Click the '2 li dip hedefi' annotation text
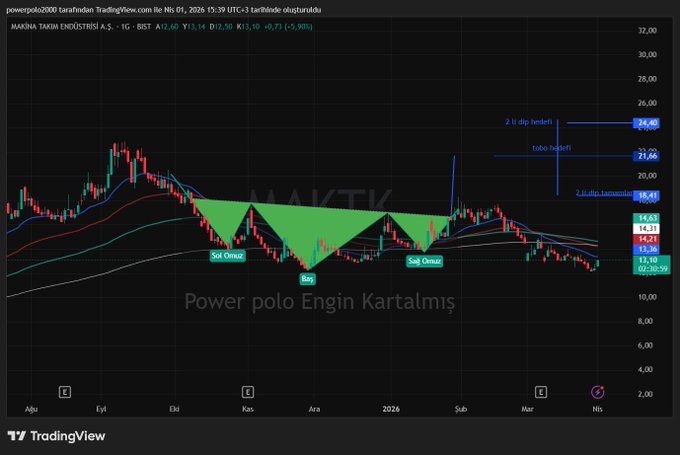680x455 pixels. [x=529, y=122]
